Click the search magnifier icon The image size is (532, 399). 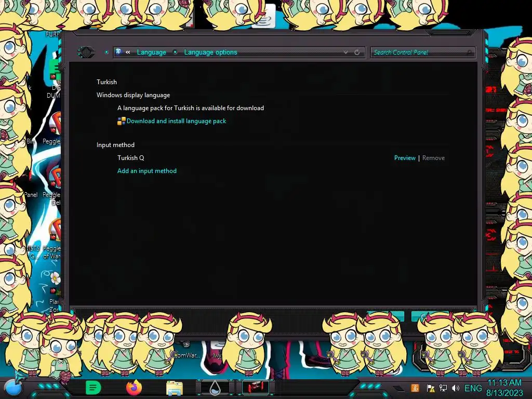pos(470,52)
